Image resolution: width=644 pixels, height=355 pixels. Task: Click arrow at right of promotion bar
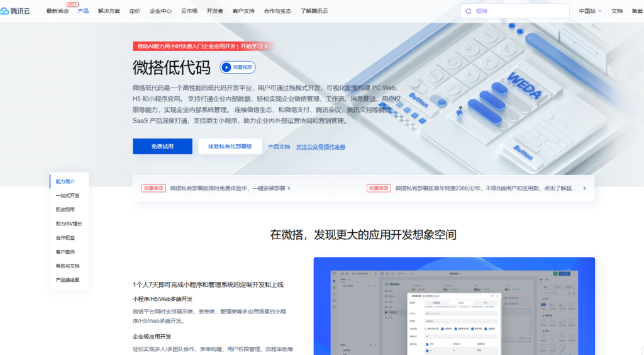(x=584, y=188)
